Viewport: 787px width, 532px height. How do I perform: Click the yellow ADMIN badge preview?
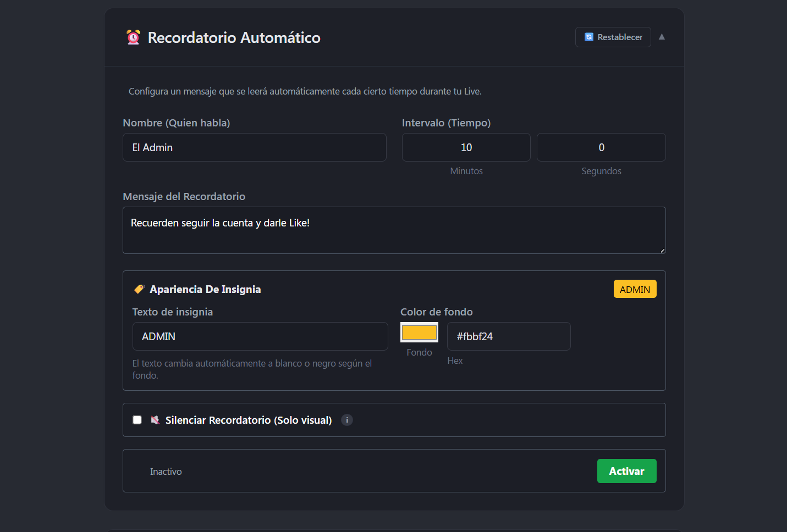(x=635, y=289)
